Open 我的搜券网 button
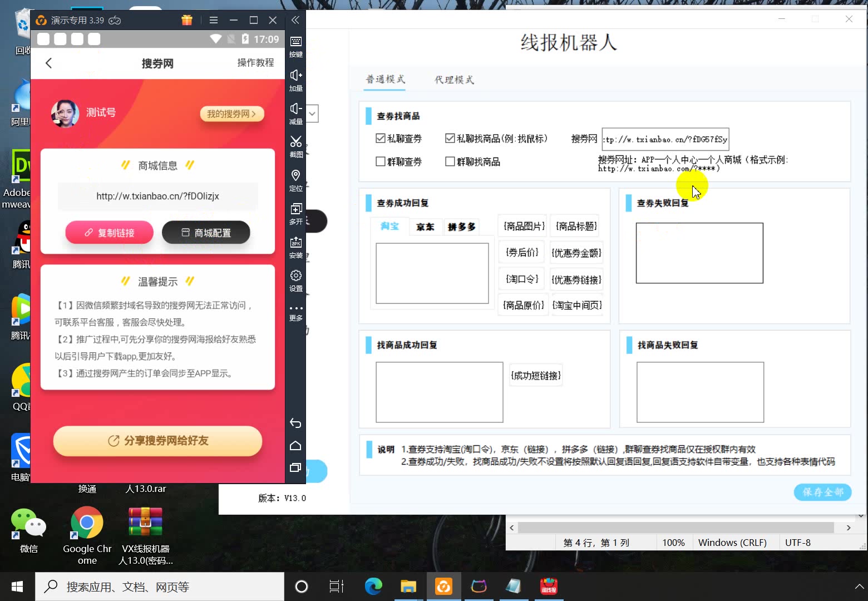 tap(231, 114)
